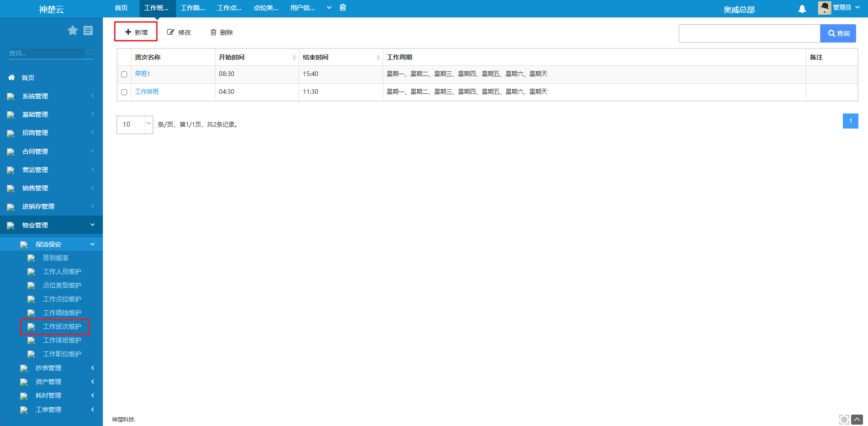This screenshot has width=868, height=426.
Task: Open 工作排班 shift link
Action: click(x=147, y=92)
